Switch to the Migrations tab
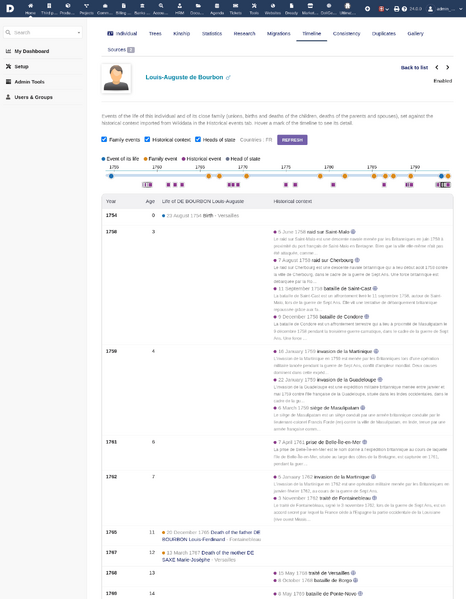The image size is (466, 599). pyautogui.click(x=278, y=34)
